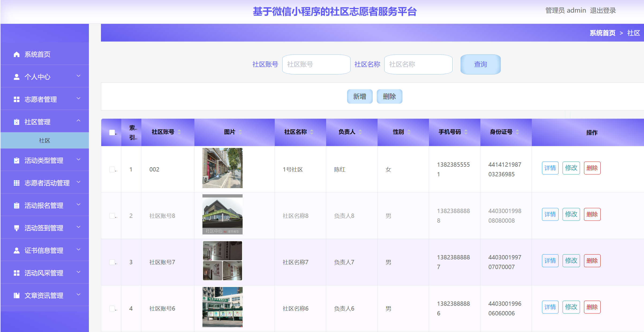Click the 活动报名管理 document icon
The width and height of the screenshot is (644, 332).
click(x=16, y=205)
